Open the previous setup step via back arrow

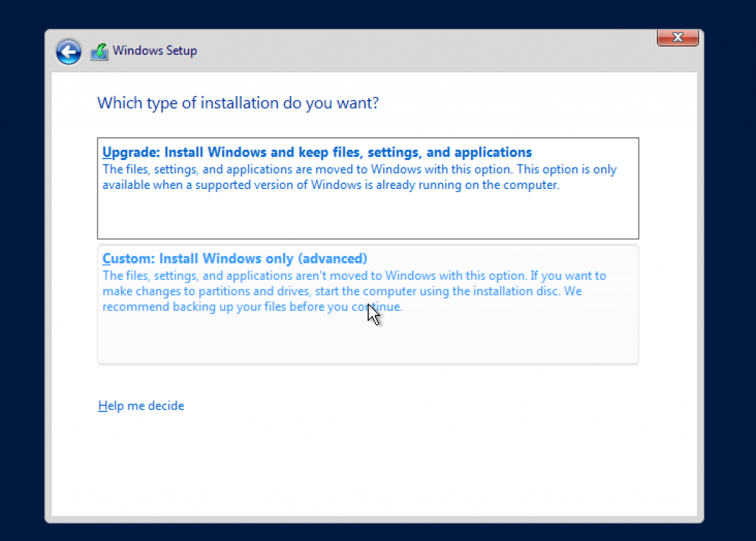68,51
